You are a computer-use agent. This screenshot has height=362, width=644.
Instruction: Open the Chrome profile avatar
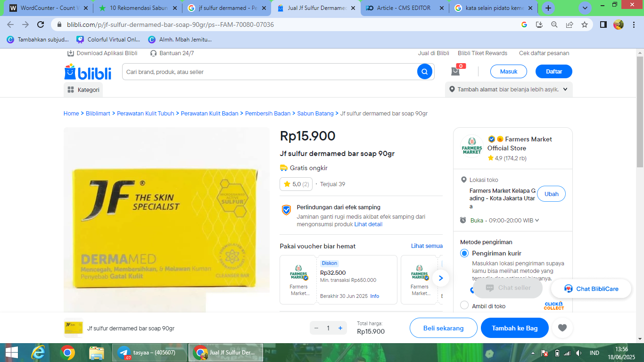[619, 25]
